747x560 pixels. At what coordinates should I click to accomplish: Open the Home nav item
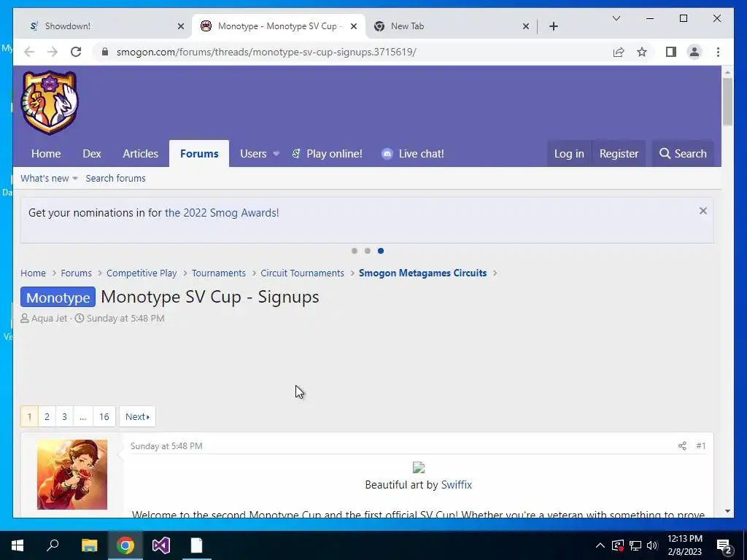46,154
